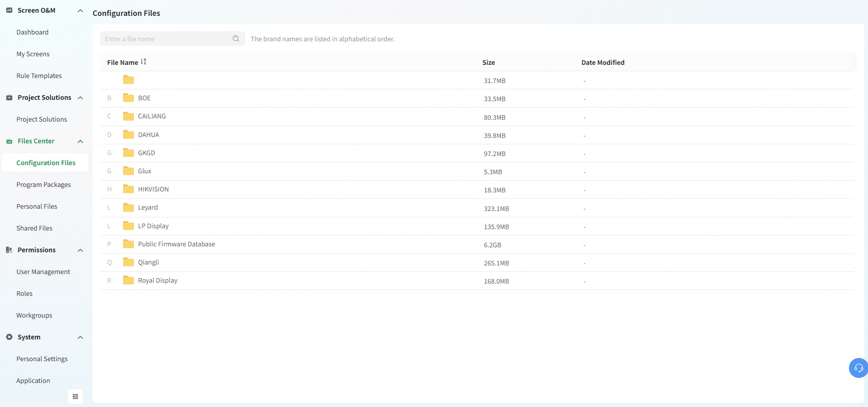Image resolution: width=868 pixels, height=407 pixels.
Task: Click the BOE folder icon
Action: click(128, 98)
